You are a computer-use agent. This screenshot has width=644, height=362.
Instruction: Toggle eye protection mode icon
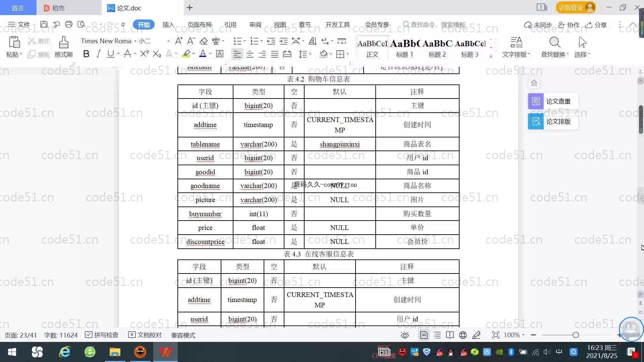[405, 335]
